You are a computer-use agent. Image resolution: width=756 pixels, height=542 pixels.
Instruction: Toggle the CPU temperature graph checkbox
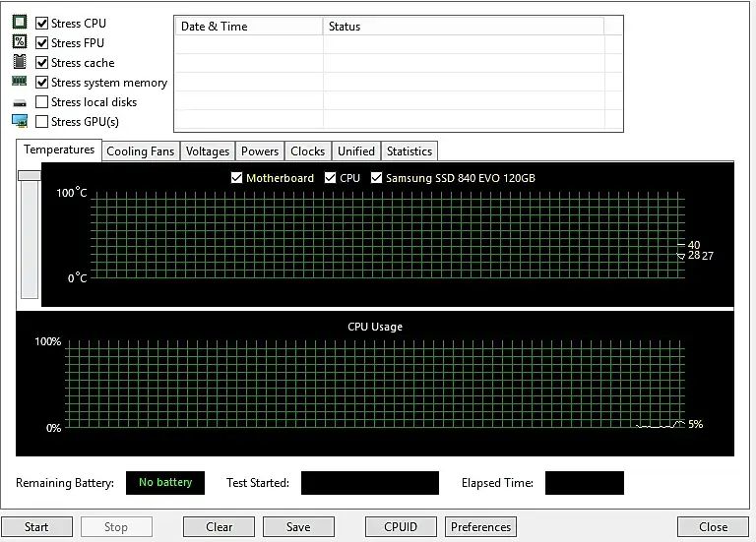[331, 178]
